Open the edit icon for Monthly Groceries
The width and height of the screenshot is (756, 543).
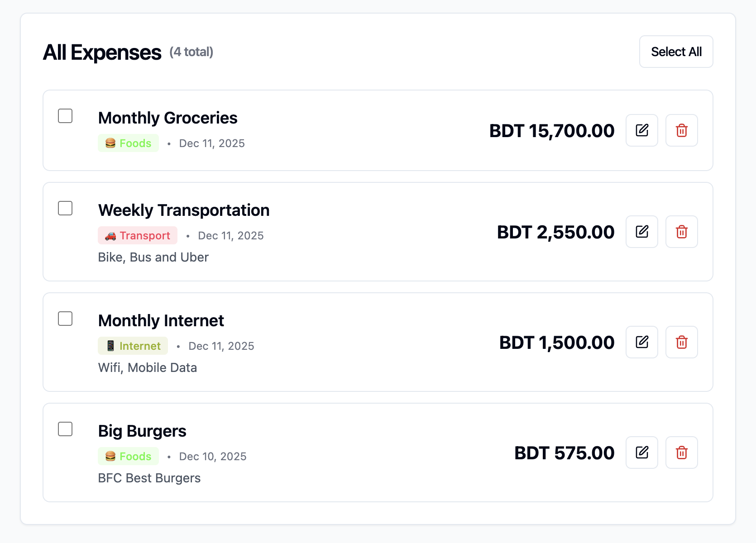tap(641, 130)
